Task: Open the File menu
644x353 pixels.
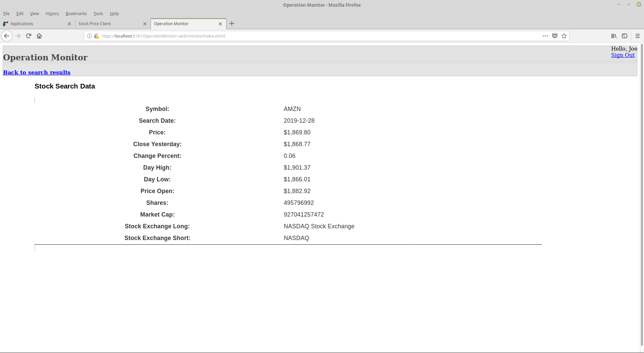Action: click(x=6, y=14)
